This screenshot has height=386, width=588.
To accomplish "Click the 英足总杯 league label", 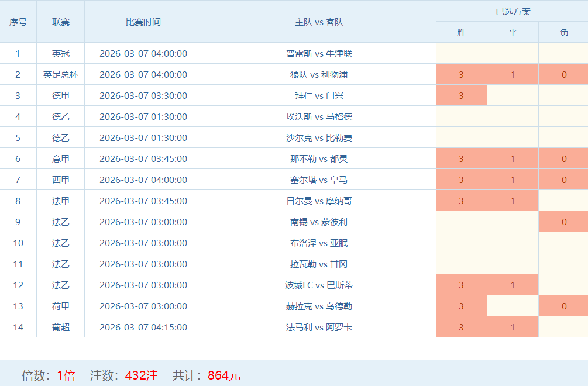I will pyautogui.click(x=60, y=74).
